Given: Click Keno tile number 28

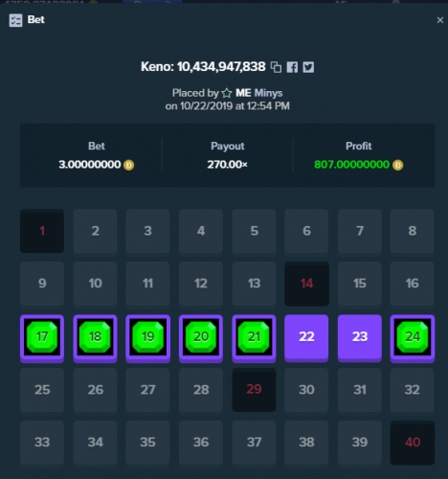Looking at the screenshot, I should tap(201, 390).
